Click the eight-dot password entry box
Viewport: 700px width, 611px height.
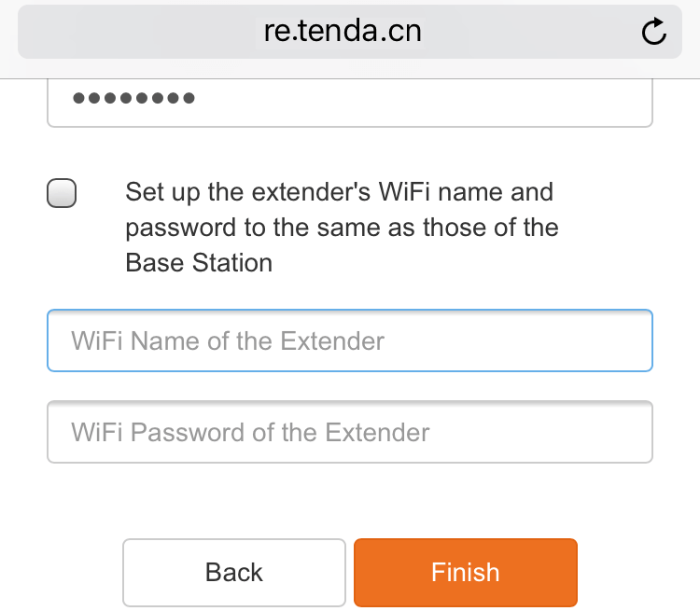coord(349,100)
